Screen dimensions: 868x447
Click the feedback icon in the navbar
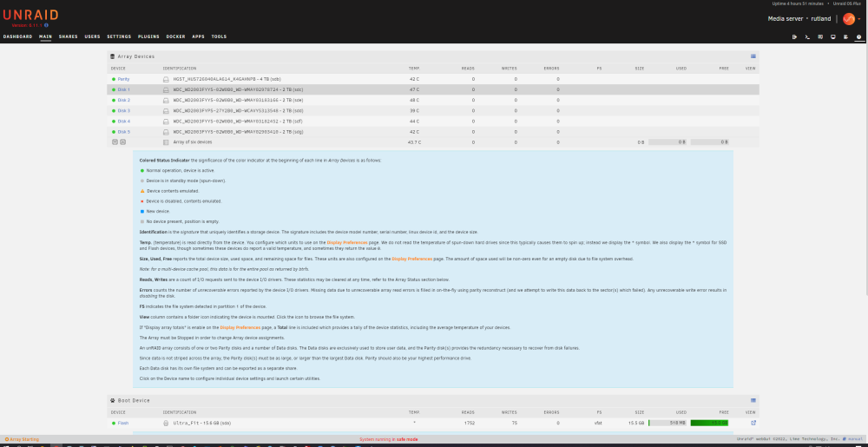tap(820, 37)
